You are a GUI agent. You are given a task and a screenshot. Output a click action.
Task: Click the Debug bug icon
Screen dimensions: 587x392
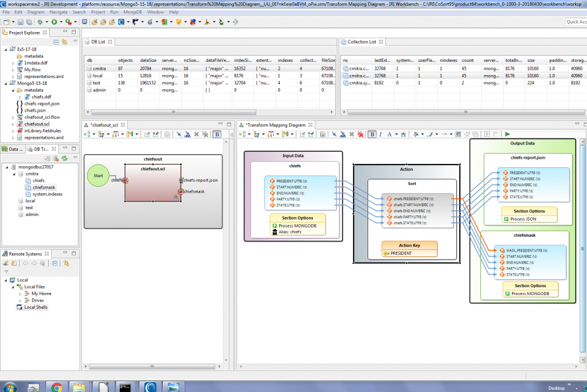click(40, 22)
